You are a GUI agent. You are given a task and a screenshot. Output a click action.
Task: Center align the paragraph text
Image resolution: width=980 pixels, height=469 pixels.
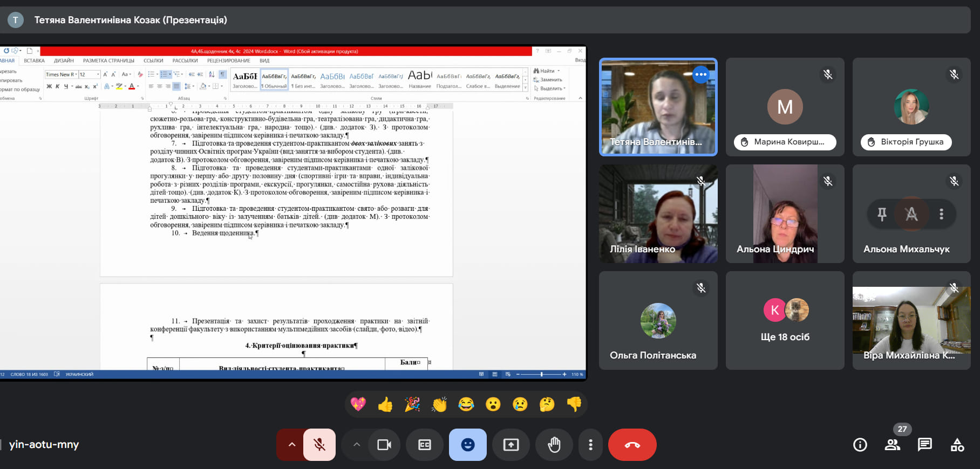[160, 86]
